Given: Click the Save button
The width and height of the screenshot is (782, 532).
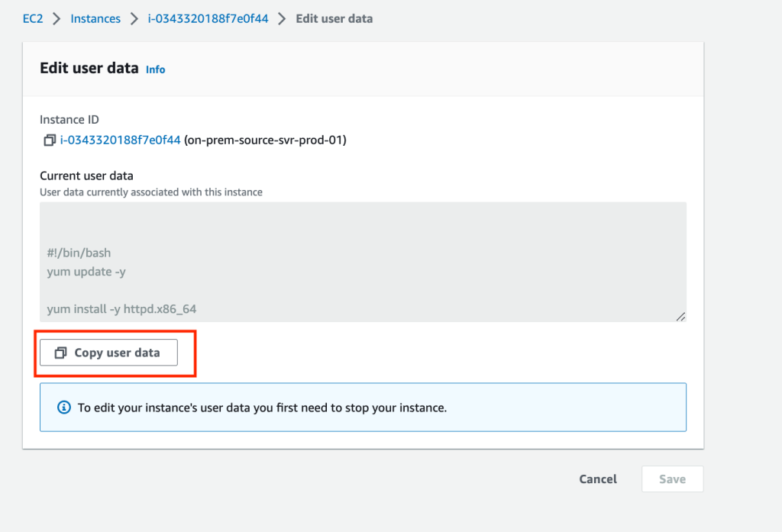Looking at the screenshot, I should point(672,479).
